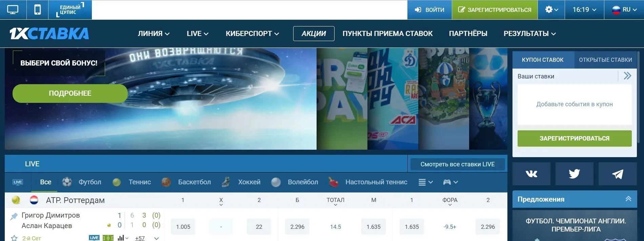Open АТР. Роттердам tournament link

point(75,200)
